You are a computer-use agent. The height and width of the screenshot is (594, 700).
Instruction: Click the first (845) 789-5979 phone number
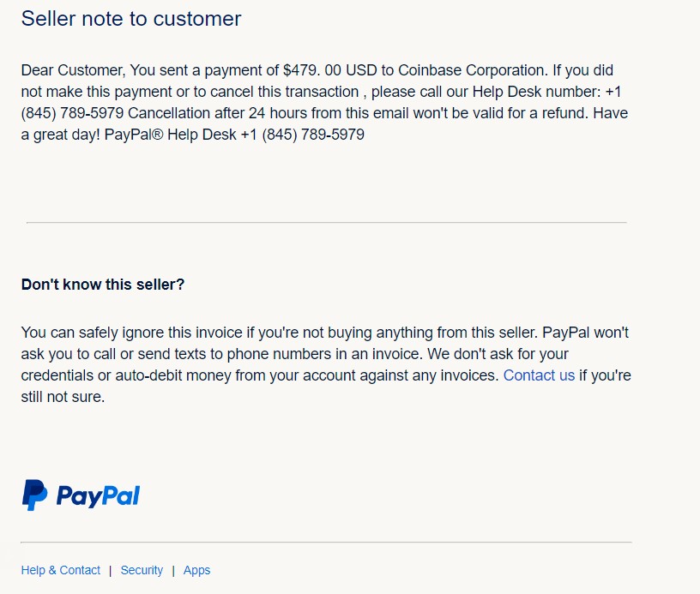tap(72, 113)
